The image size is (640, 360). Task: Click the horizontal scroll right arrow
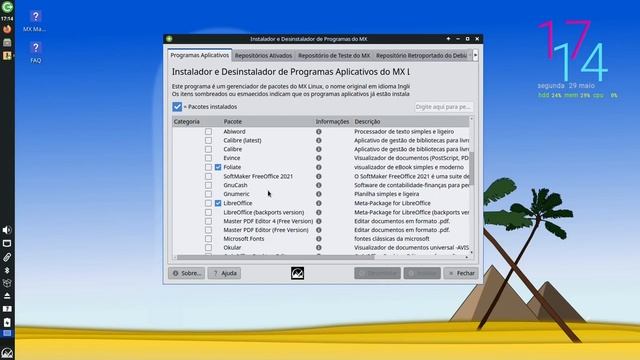tap(467, 257)
